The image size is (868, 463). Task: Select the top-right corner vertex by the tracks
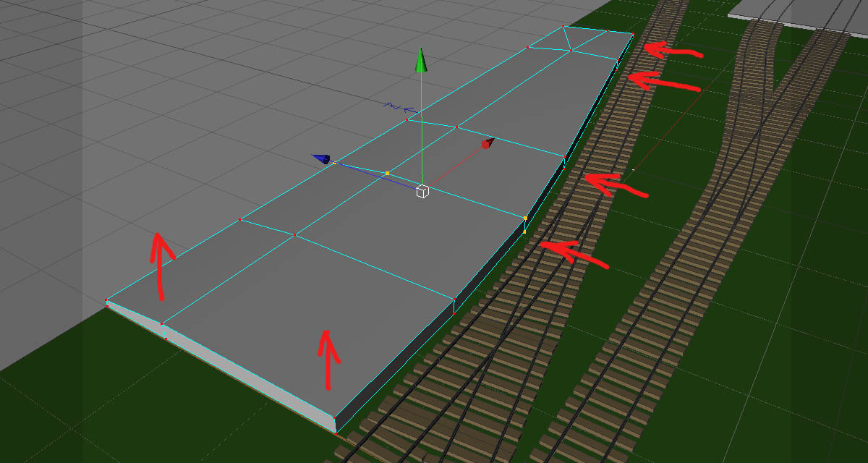(x=633, y=34)
